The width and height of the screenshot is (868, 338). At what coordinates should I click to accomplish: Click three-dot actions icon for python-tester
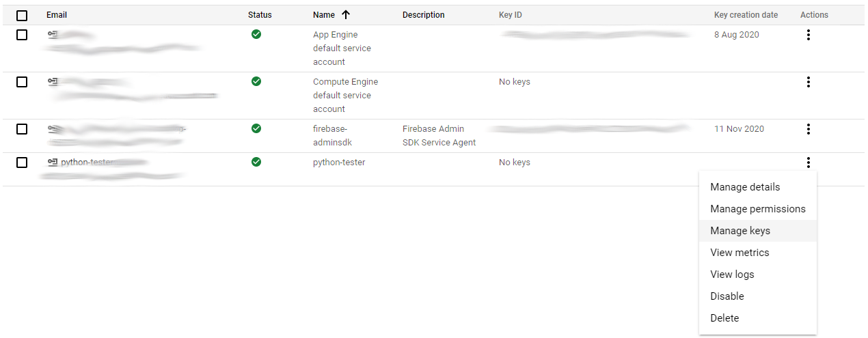809,163
